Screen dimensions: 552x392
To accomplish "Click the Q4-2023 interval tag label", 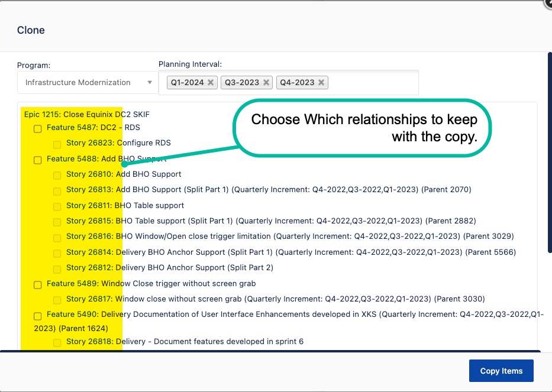I will pos(297,82).
